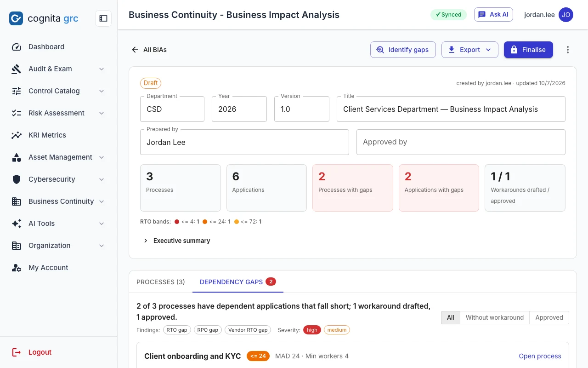Show all dependency gaps with All filter

(x=451, y=317)
